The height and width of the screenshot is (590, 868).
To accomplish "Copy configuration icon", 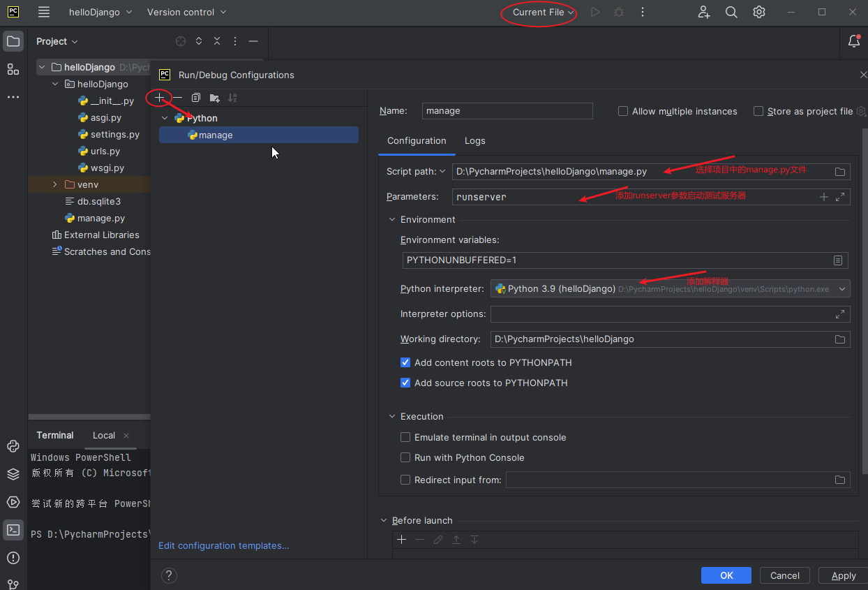I will pos(196,98).
